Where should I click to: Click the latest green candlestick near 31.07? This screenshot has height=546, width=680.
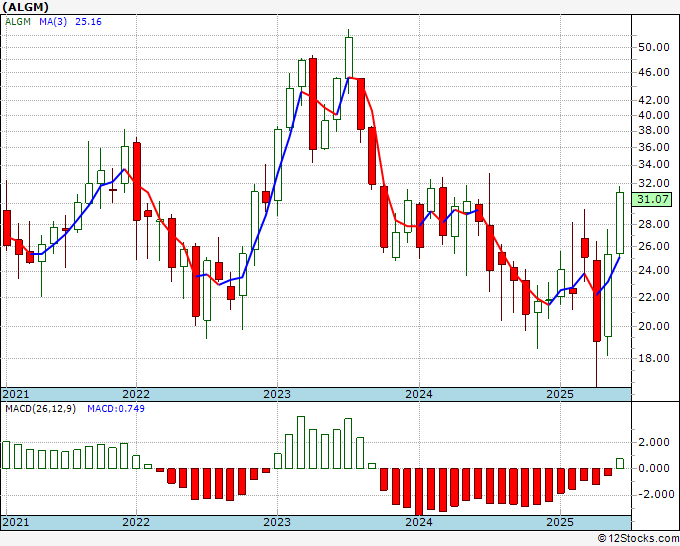(620, 223)
